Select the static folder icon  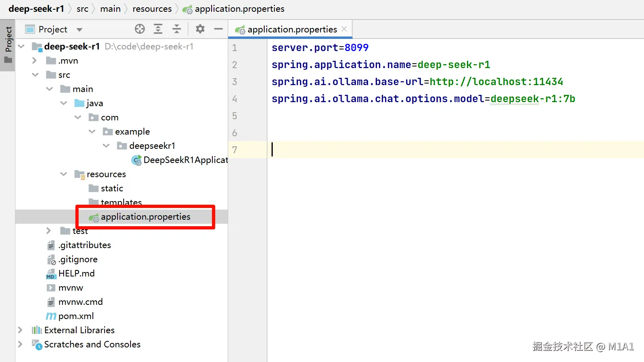click(x=94, y=188)
